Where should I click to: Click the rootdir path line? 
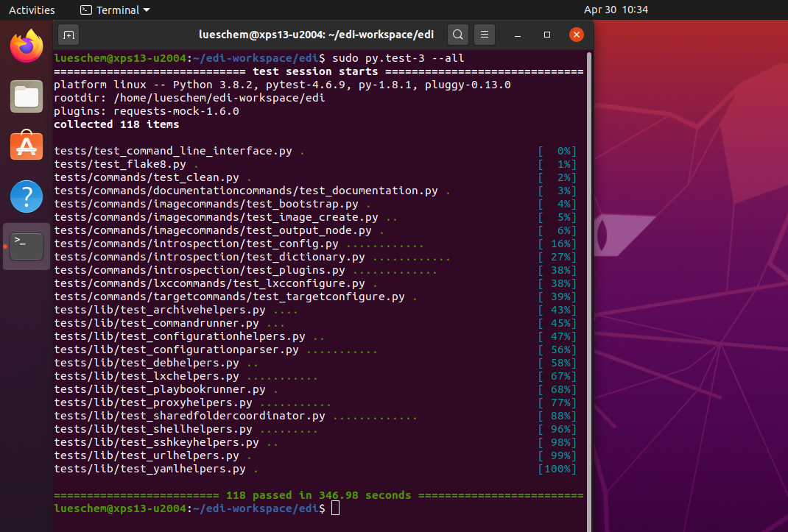pyautogui.click(x=189, y=98)
